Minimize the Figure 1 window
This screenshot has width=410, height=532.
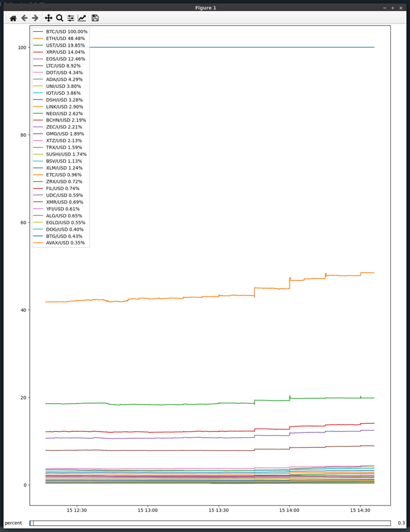tap(384, 8)
